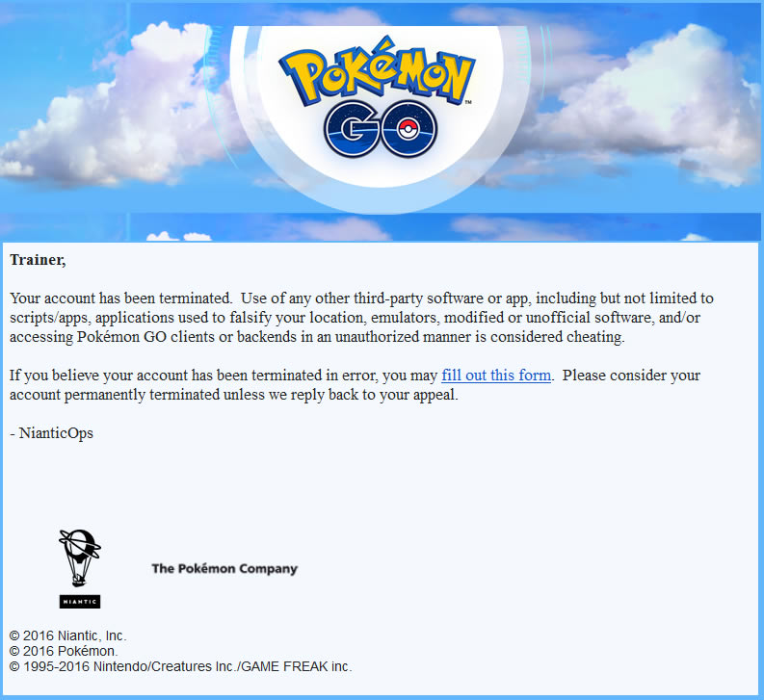Click the '© 2016 Pokémon.' copyright line
Image resolution: width=764 pixels, height=700 pixels.
coord(64,651)
